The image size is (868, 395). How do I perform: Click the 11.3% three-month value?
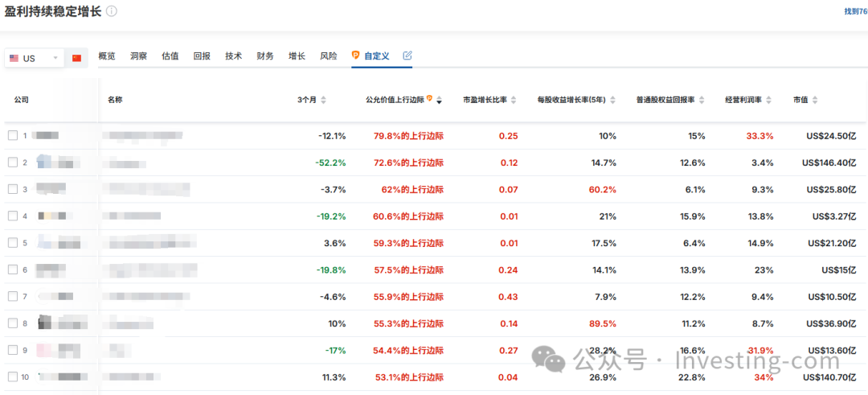click(x=334, y=376)
